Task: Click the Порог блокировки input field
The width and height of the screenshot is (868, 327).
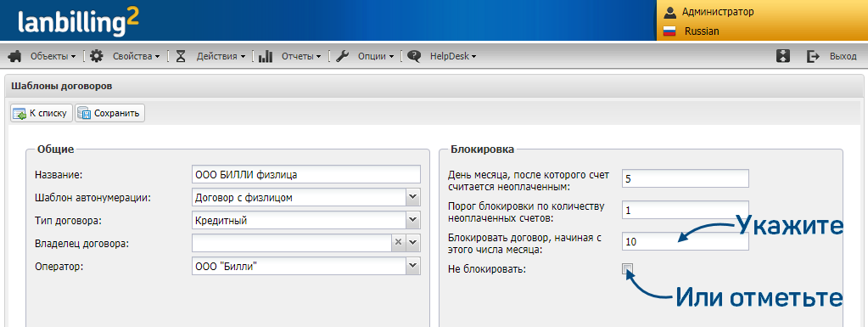Action: [686, 211]
